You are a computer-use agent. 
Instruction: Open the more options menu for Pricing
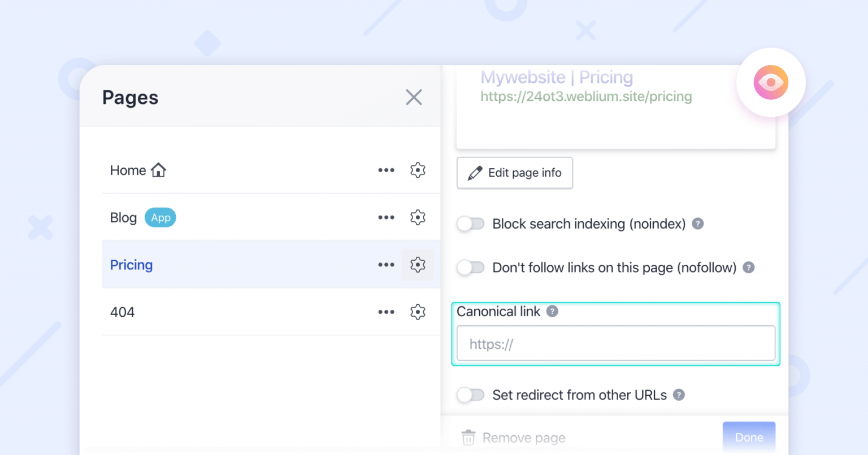pos(386,264)
